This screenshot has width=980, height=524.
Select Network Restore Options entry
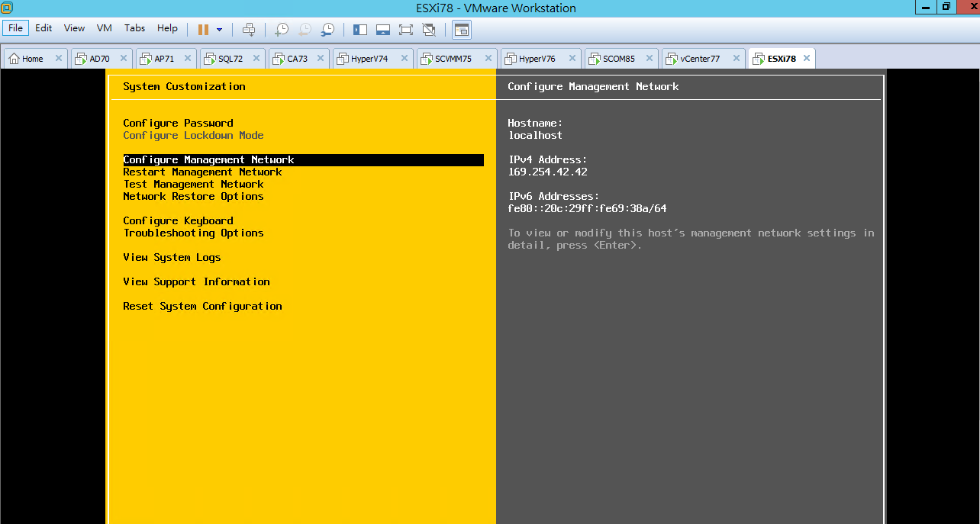coord(193,196)
